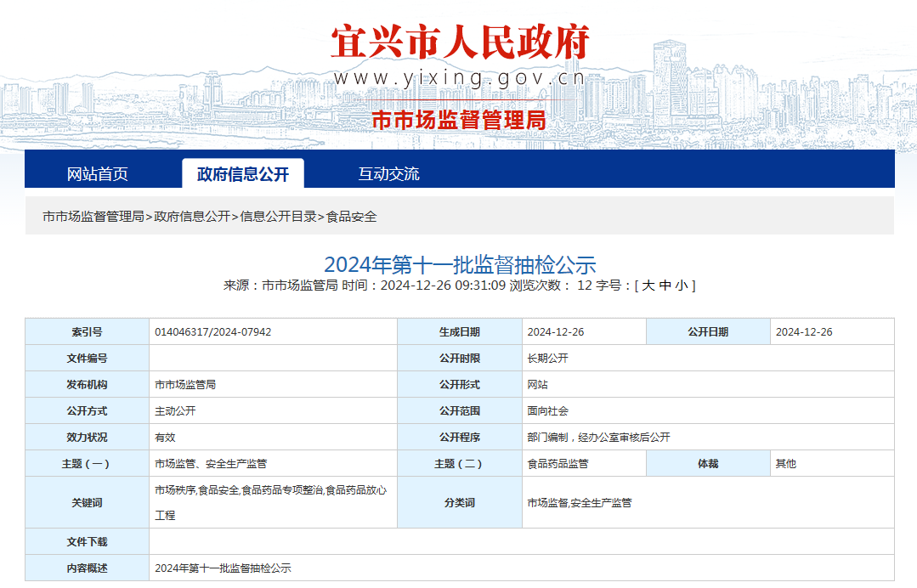Click the 长期公开 cell

(708, 359)
